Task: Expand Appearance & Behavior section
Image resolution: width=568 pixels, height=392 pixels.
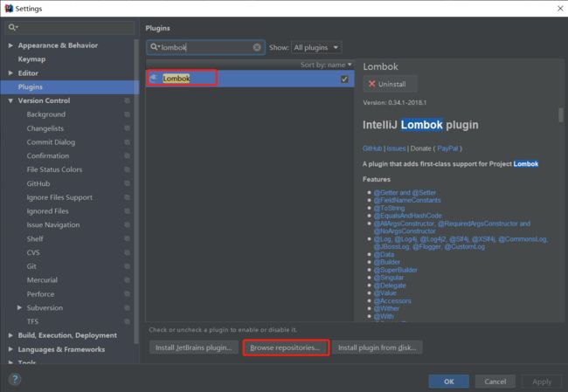Action: tap(10, 45)
